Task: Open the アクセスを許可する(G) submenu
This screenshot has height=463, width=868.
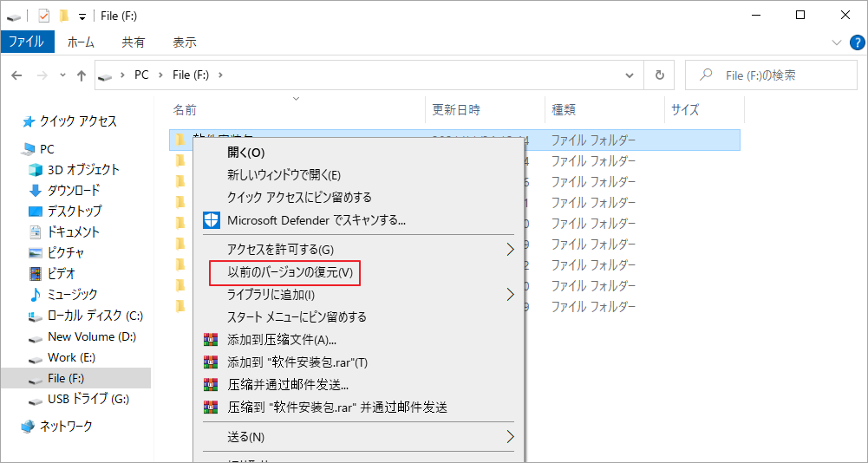Action: tap(359, 249)
